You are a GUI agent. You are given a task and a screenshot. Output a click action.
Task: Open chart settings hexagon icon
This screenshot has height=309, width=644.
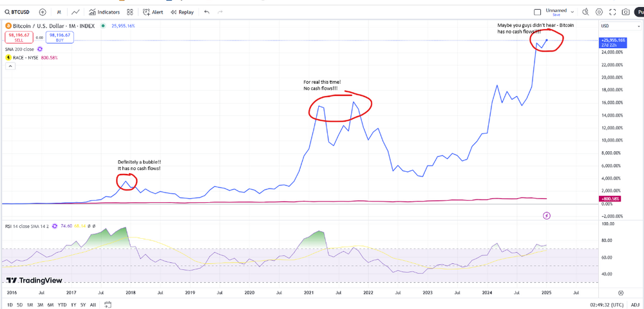[599, 12]
